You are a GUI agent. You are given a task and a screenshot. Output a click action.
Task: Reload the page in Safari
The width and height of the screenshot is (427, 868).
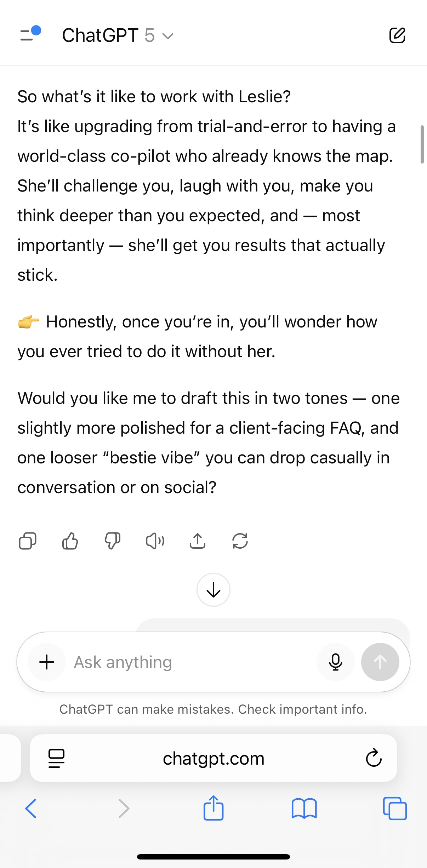(374, 758)
